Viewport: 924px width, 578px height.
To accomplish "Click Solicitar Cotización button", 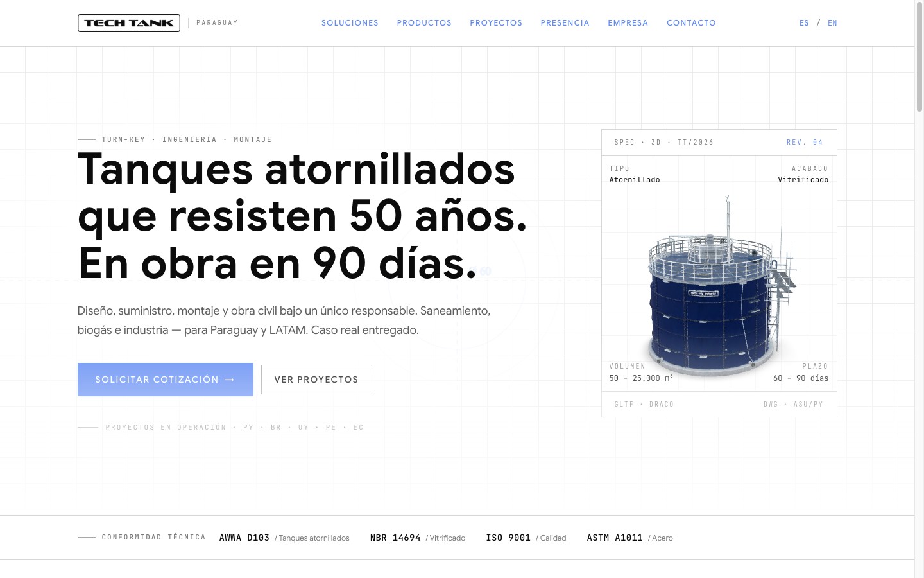I will point(166,380).
